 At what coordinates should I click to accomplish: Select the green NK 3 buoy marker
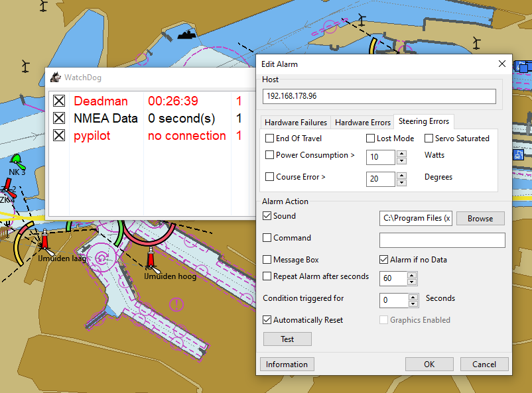16,160
